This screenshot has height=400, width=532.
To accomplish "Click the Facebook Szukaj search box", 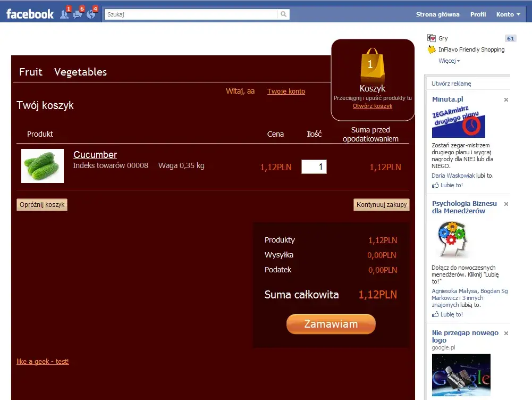I will coord(191,14).
